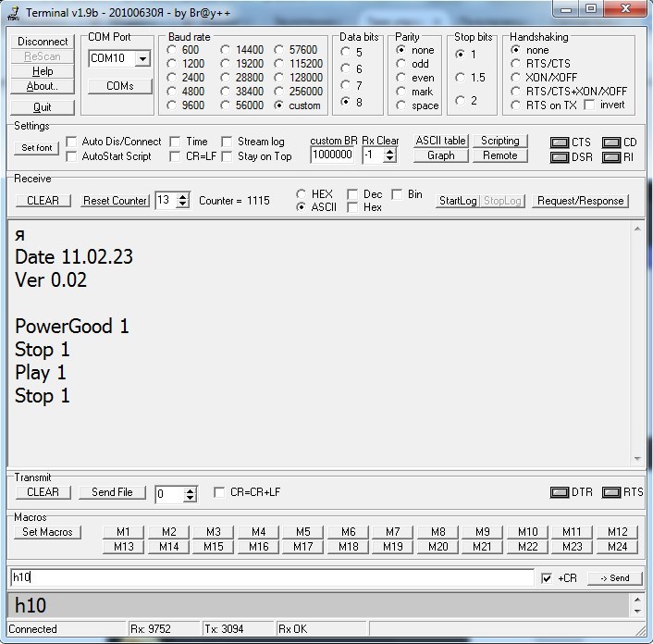
Task: Open the Graph window
Action: [x=441, y=155]
